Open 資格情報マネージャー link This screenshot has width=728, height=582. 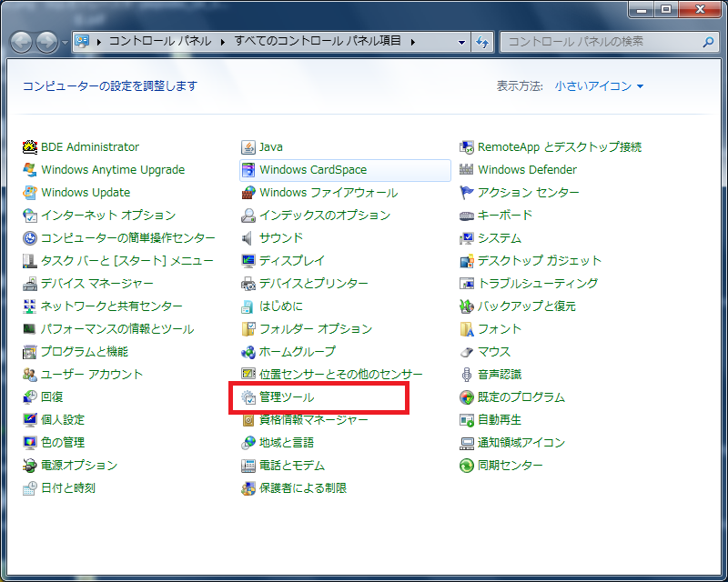coord(313,420)
